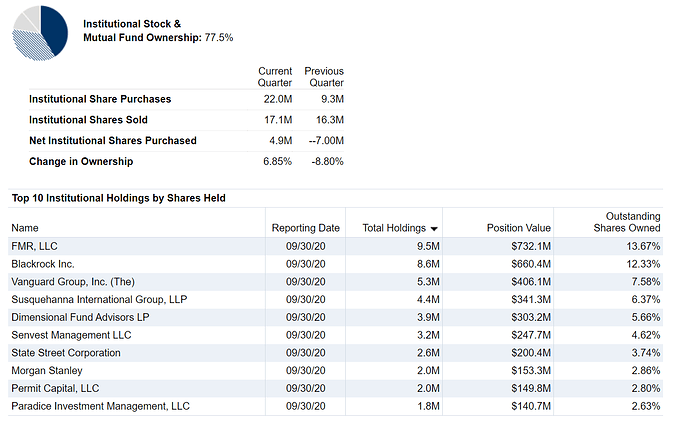Click Previous Quarter column heading
The image size is (690, 434).
click(324, 77)
